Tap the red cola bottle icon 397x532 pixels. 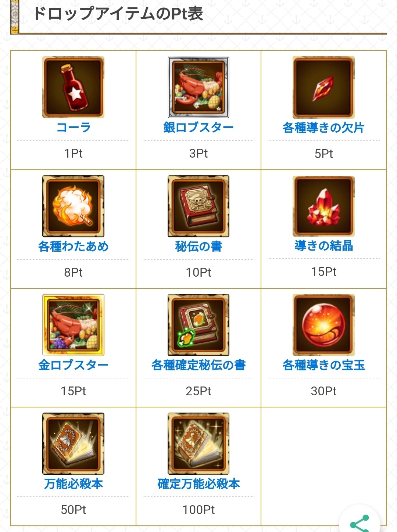pos(73,87)
